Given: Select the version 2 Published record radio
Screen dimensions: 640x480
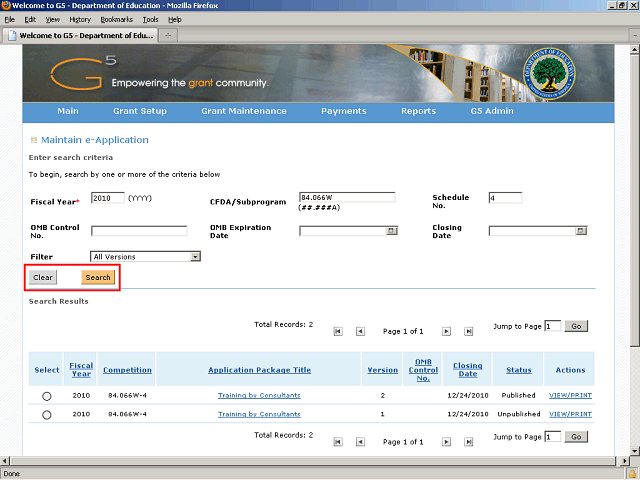Looking at the screenshot, I should (47, 396).
